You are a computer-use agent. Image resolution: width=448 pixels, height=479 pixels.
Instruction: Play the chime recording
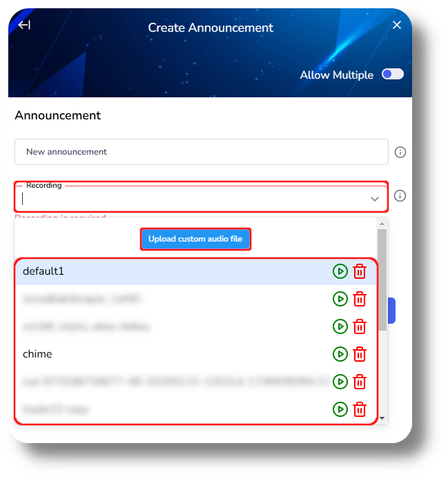pos(340,354)
